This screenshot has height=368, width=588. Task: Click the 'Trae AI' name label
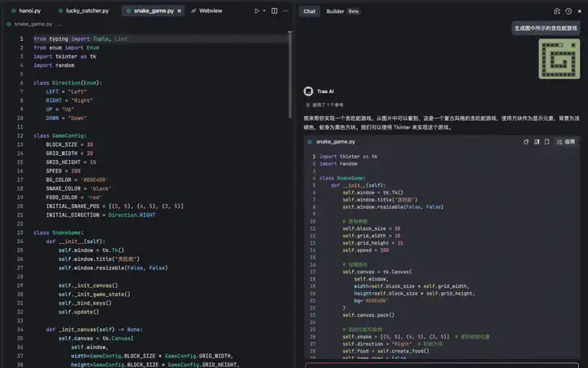[x=325, y=91]
